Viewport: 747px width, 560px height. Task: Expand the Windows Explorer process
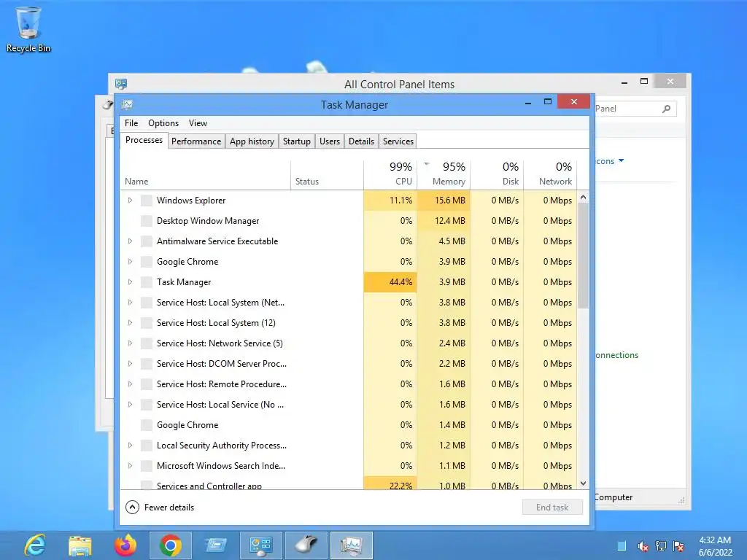pyautogui.click(x=130, y=201)
